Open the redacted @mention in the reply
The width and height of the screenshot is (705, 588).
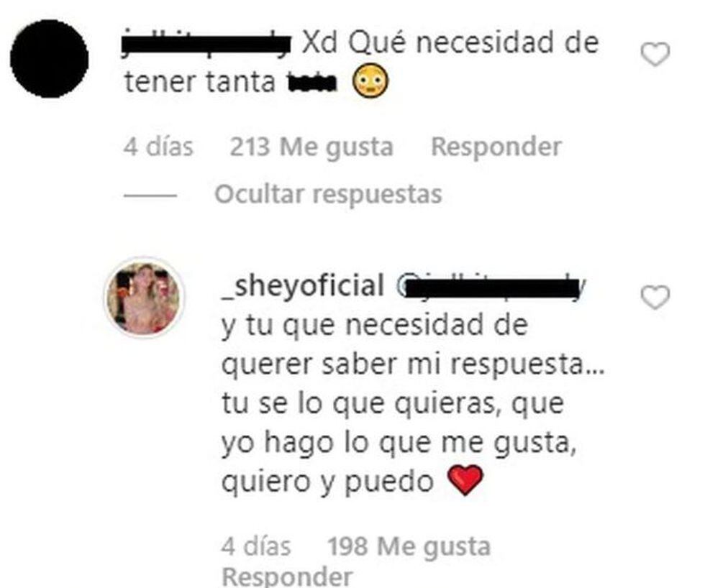coord(491,288)
